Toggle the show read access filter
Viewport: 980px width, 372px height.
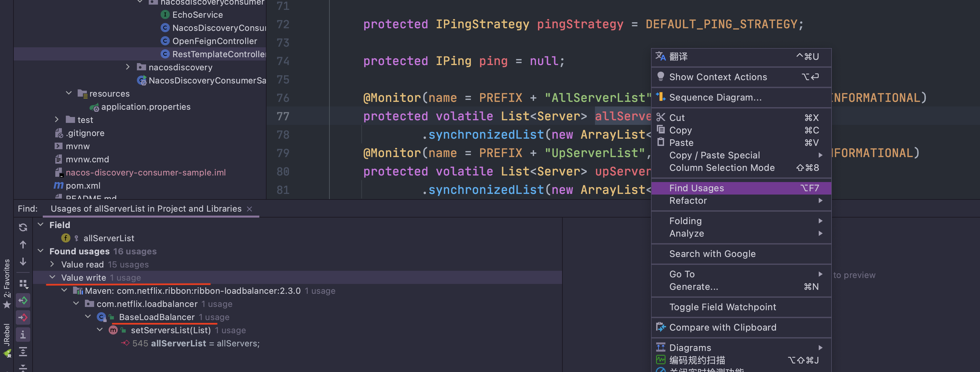tap(23, 301)
